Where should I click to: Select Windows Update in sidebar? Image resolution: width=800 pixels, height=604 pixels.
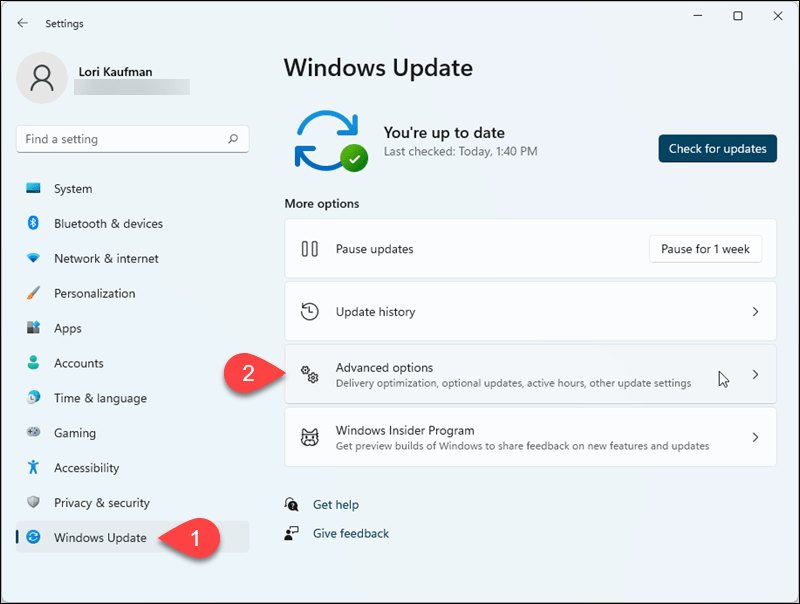point(133,537)
